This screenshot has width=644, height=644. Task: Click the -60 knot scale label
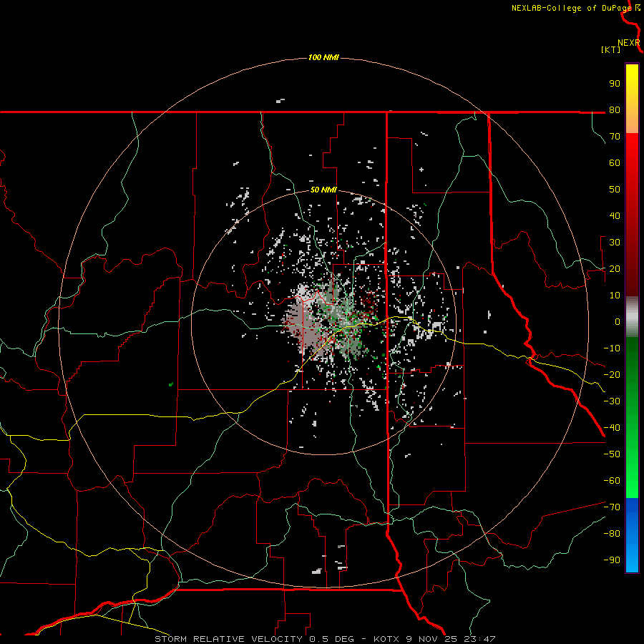(x=612, y=481)
